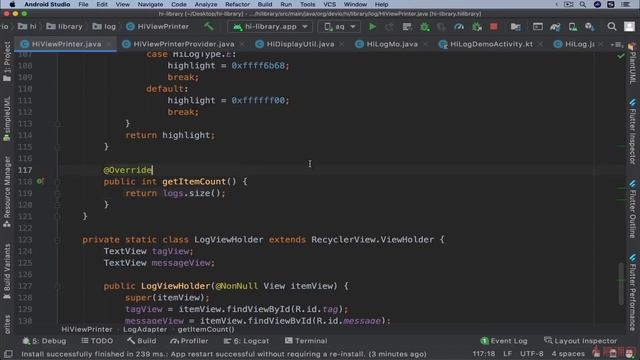
Task: Open the Layout Inspector panel
Action: (x=580, y=341)
